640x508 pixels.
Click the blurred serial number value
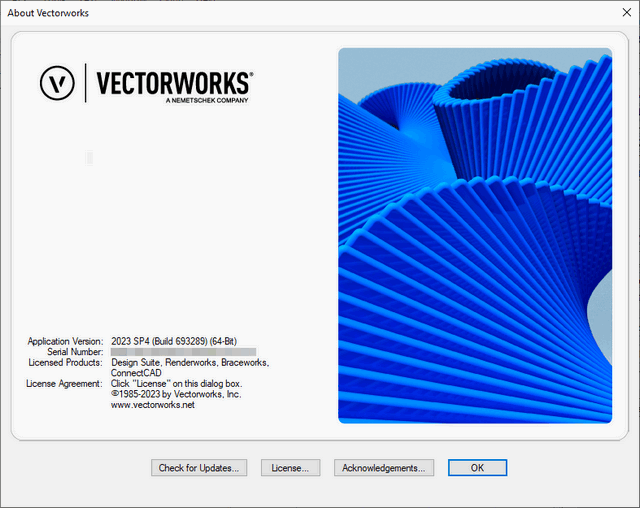pos(182,352)
